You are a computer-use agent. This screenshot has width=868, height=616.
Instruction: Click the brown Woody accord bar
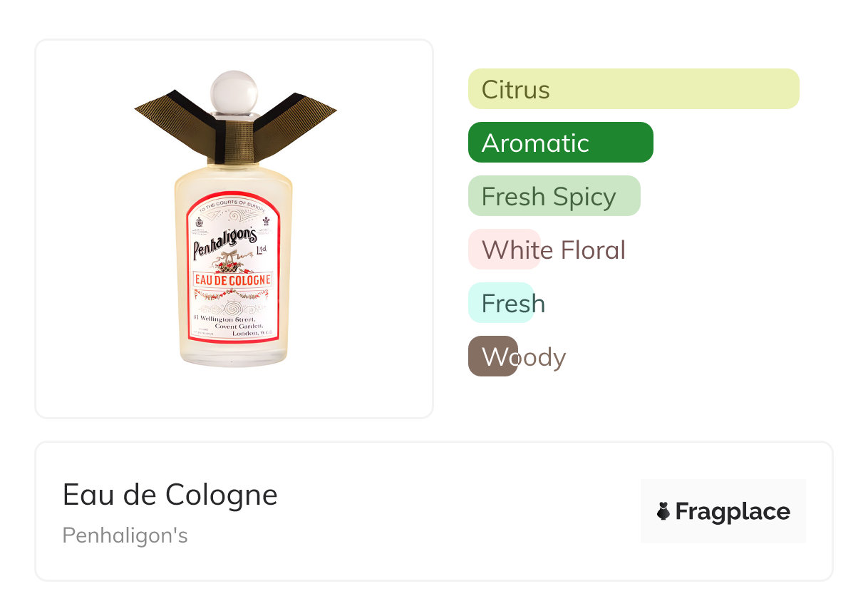(492, 356)
